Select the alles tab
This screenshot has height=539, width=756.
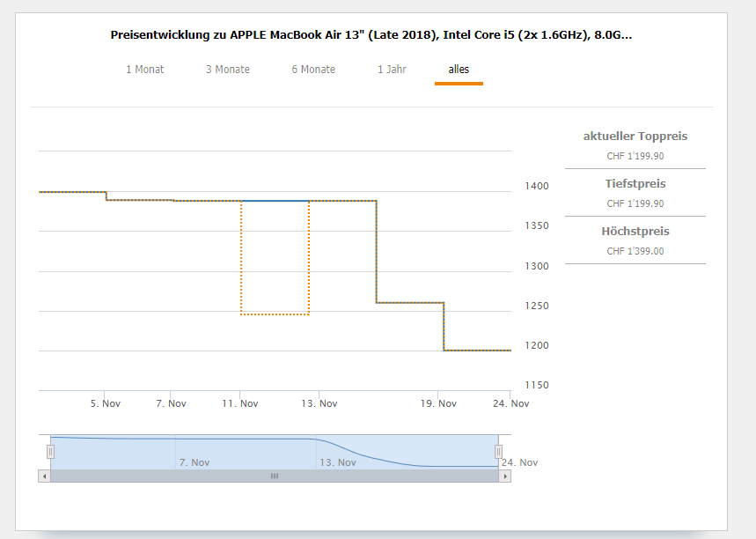(x=459, y=70)
